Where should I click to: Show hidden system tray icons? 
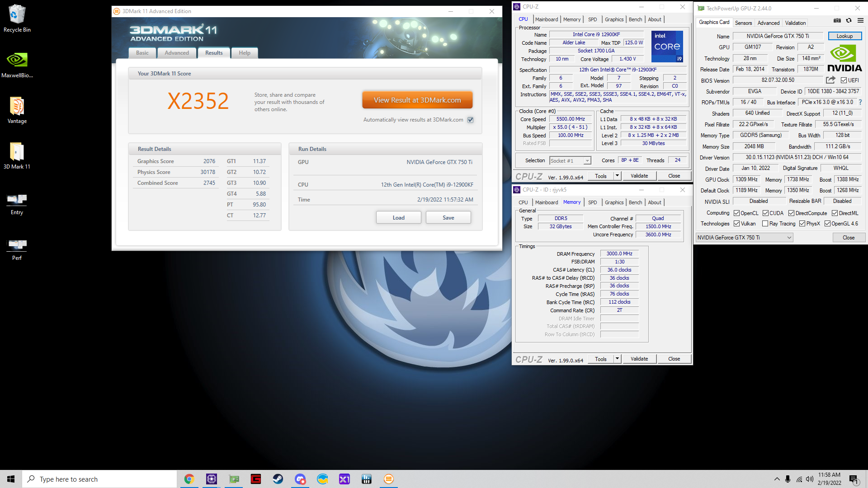777,479
